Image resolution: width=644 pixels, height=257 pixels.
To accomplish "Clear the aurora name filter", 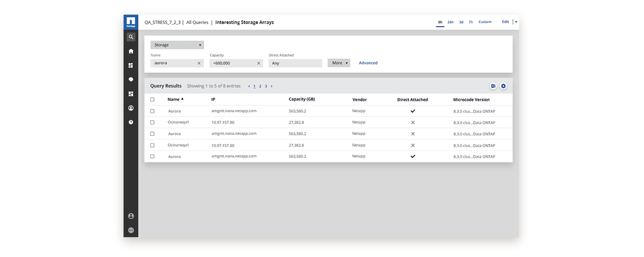I will tap(199, 63).
